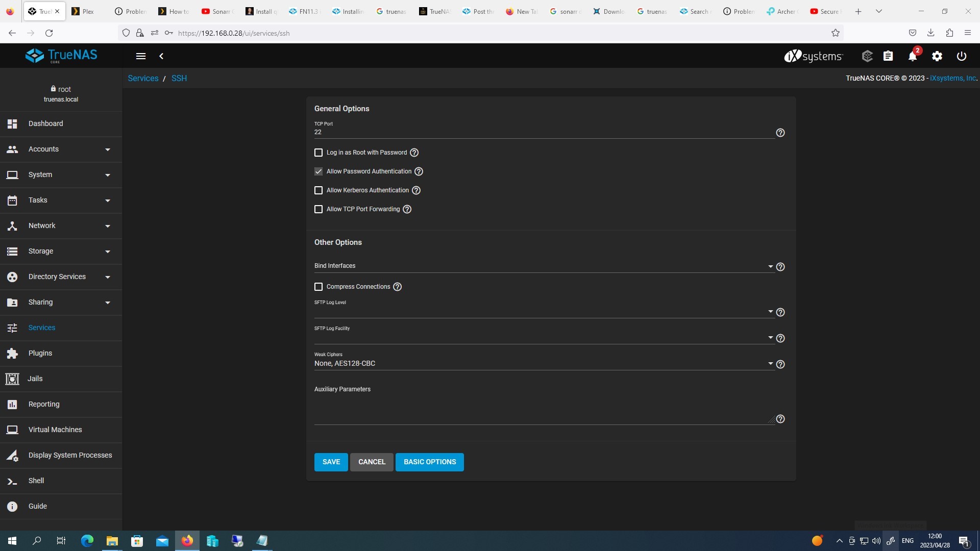Show help for Weak Ciphers
Image resolution: width=980 pixels, height=551 pixels.
pyautogui.click(x=780, y=364)
